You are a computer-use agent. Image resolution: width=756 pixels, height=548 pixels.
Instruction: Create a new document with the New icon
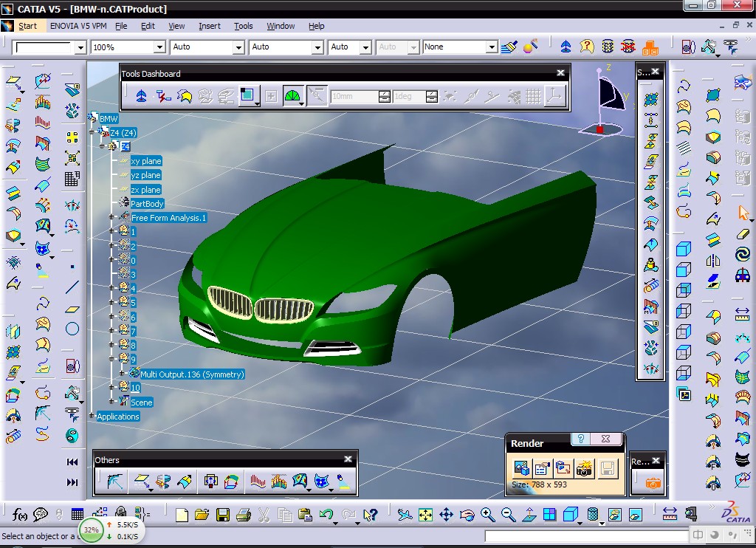pyautogui.click(x=182, y=516)
